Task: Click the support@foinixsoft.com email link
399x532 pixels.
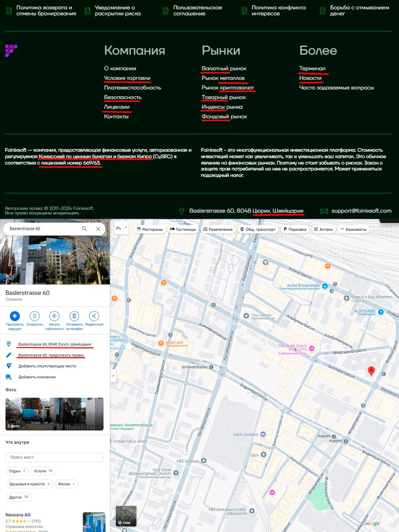Action: point(361,211)
